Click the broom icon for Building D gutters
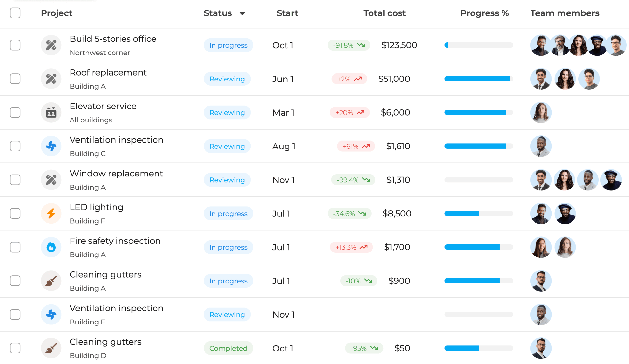This screenshot has height=364, width=629. tap(51, 348)
